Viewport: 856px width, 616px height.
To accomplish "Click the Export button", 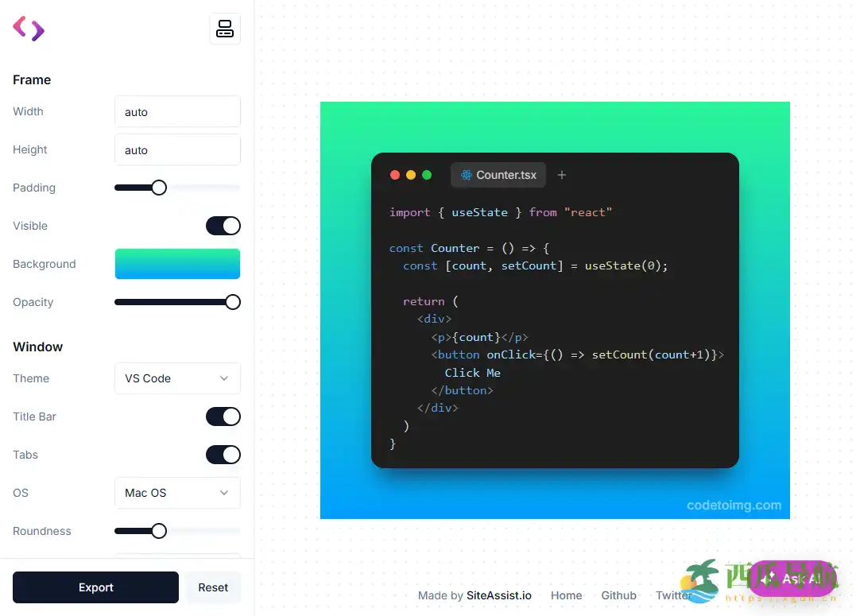I will pyautogui.click(x=95, y=587).
